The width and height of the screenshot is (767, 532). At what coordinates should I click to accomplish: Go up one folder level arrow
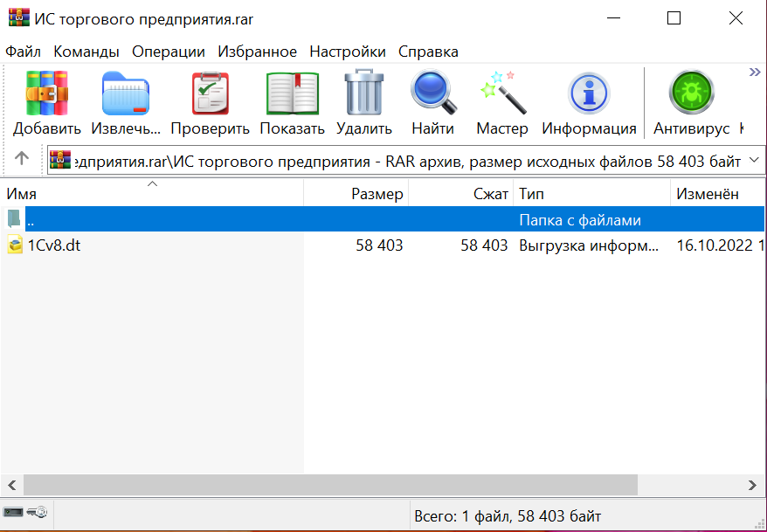point(22,159)
